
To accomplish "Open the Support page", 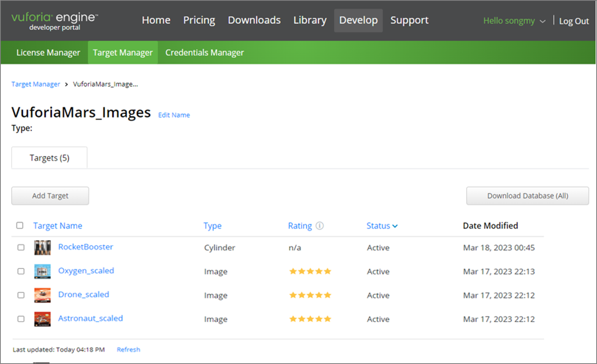I will click(409, 20).
